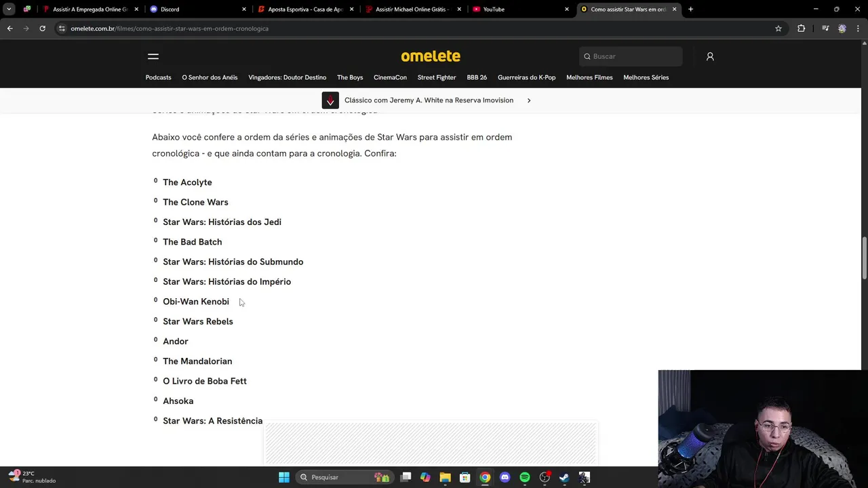Screen dimensions: 868x488
Task: Open OBS Studio from taskbar
Action: [545, 477]
